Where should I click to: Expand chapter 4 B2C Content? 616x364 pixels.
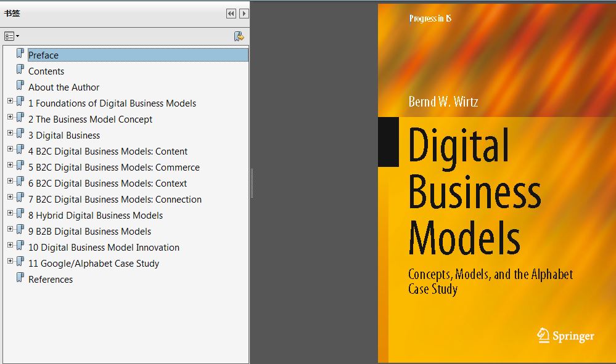point(10,149)
